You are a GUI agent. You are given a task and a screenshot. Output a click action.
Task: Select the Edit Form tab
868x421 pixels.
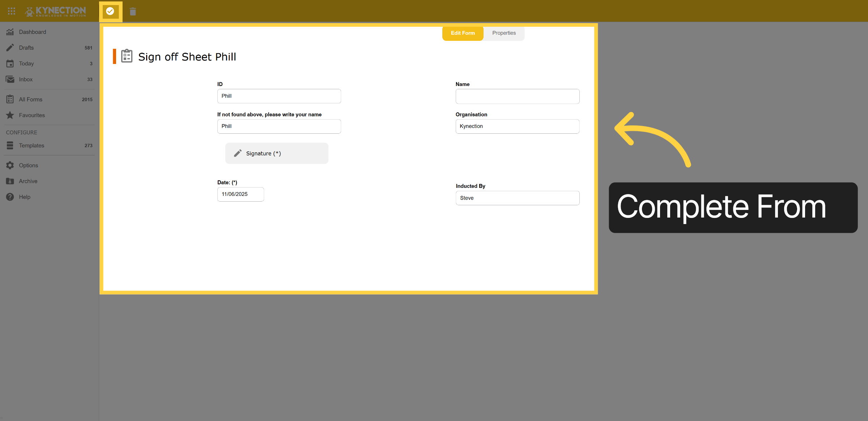pyautogui.click(x=463, y=33)
